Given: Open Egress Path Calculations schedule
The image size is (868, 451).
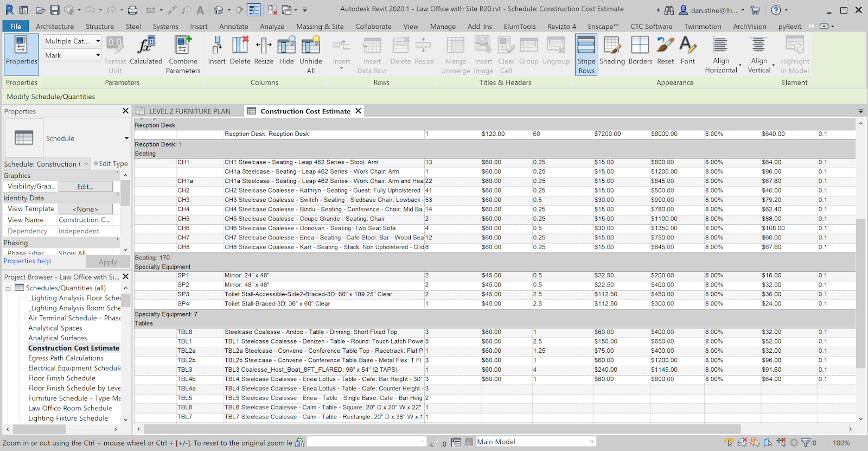Looking at the screenshot, I should pyautogui.click(x=66, y=358).
